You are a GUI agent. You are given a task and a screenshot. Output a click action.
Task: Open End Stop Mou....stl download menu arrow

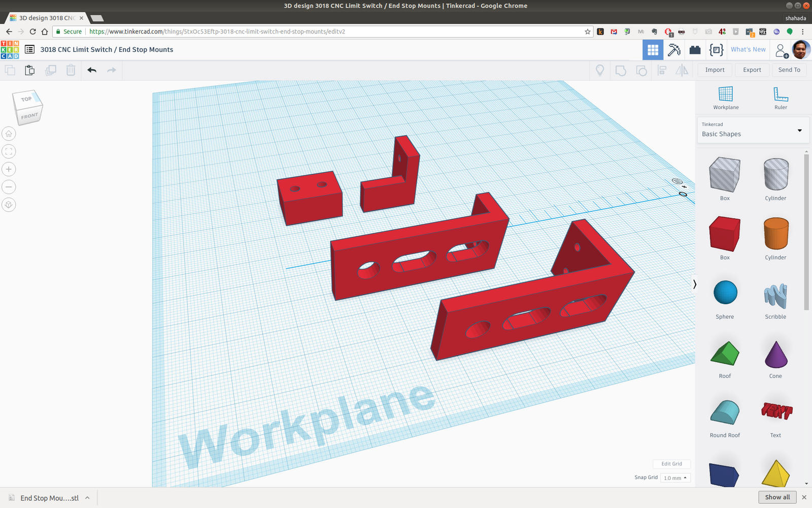87,498
